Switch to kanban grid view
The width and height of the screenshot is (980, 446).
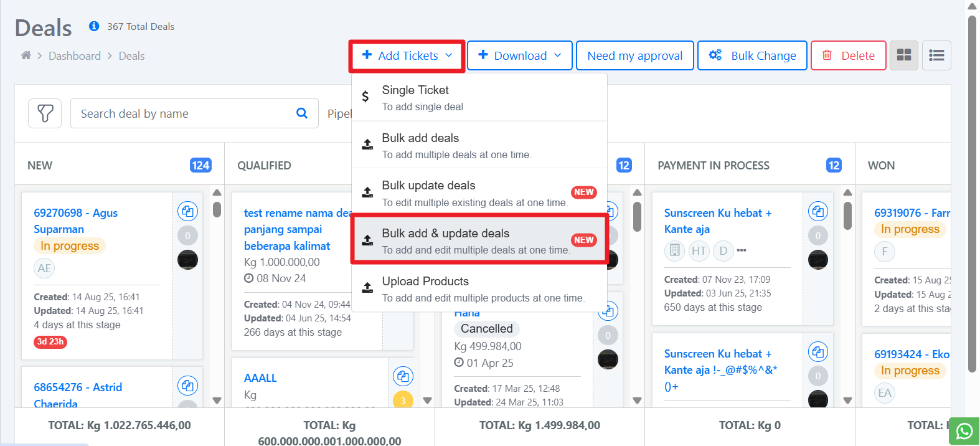click(x=903, y=55)
